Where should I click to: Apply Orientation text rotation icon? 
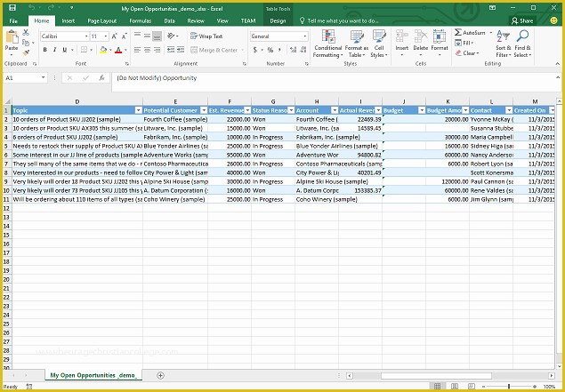click(x=171, y=36)
